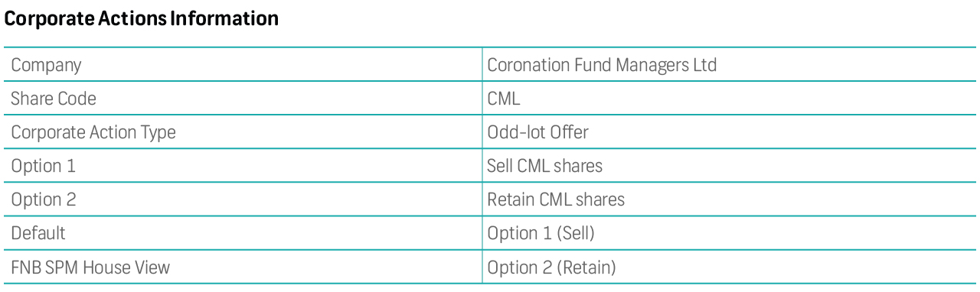980x292 pixels.
Task: Click the Retain CML shares text
Action: click(556, 200)
